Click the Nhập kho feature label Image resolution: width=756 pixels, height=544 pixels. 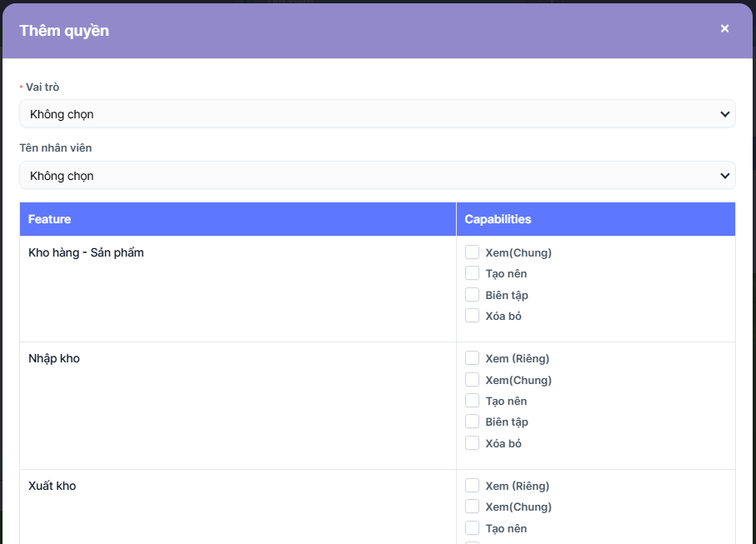(54, 358)
